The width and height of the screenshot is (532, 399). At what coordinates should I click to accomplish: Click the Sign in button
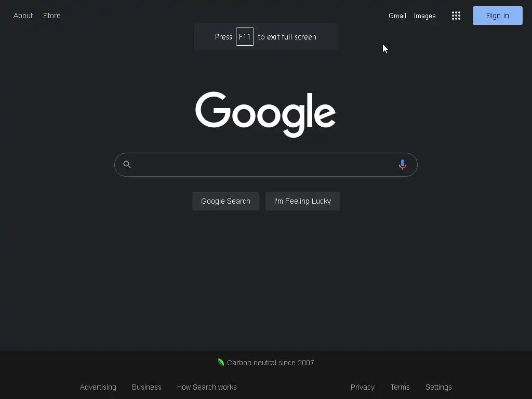pyautogui.click(x=497, y=16)
